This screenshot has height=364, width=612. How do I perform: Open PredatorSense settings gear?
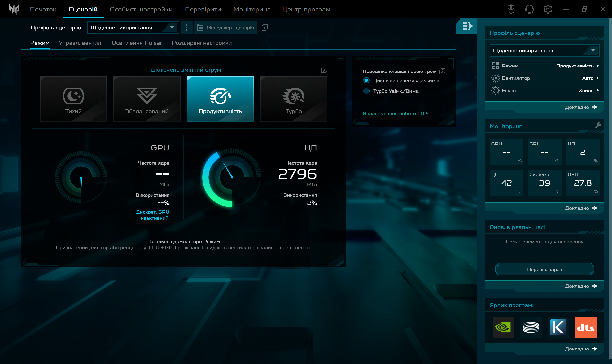(548, 9)
